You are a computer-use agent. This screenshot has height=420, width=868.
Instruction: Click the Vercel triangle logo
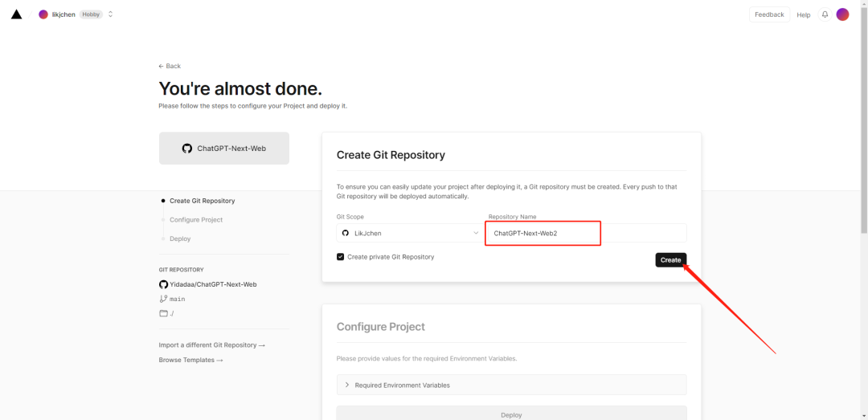pos(16,14)
